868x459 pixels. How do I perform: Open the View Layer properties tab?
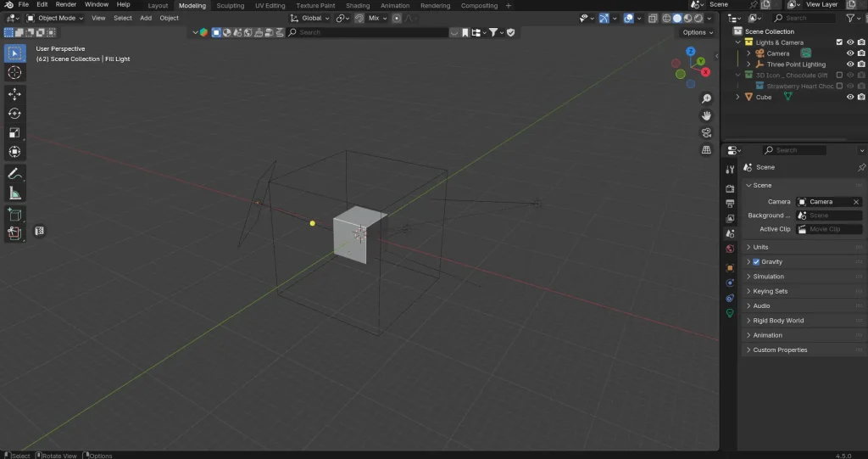tap(730, 218)
